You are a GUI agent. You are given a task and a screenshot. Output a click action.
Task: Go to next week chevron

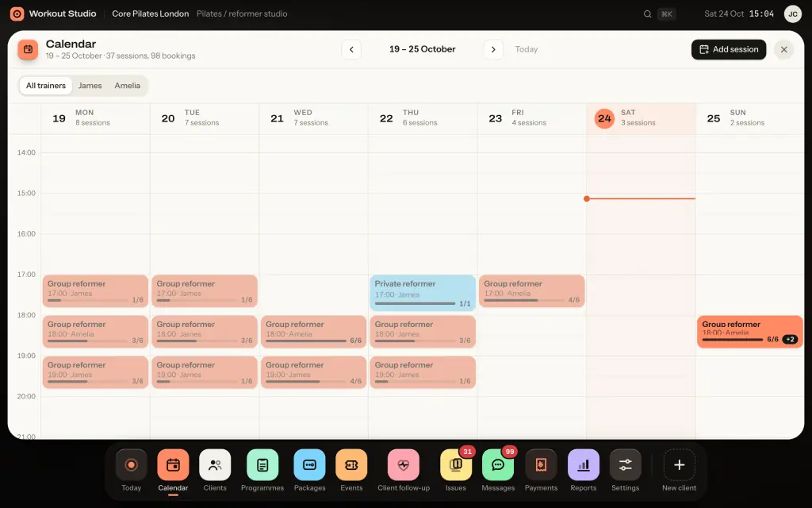tap(493, 50)
